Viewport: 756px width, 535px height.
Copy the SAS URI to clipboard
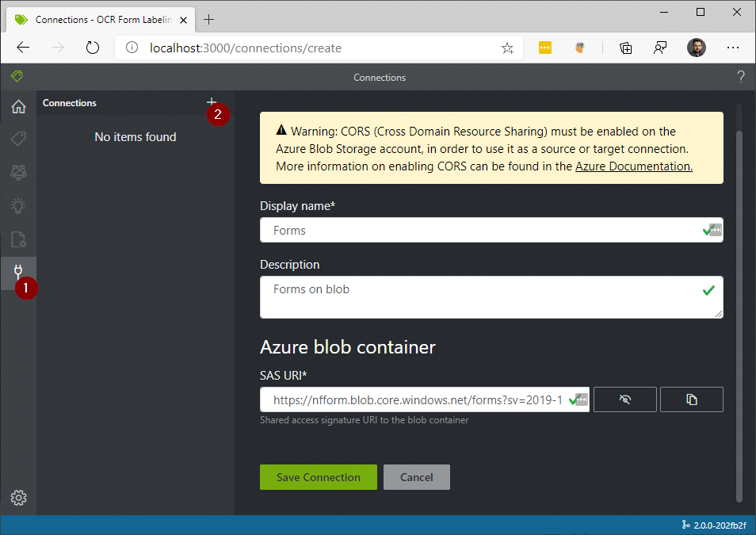pos(691,399)
